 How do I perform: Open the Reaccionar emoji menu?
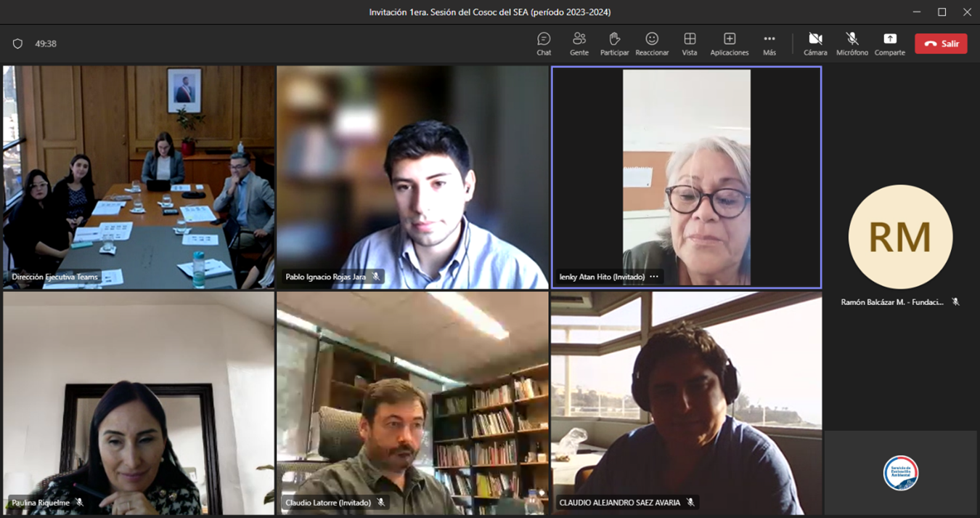(652, 44)
